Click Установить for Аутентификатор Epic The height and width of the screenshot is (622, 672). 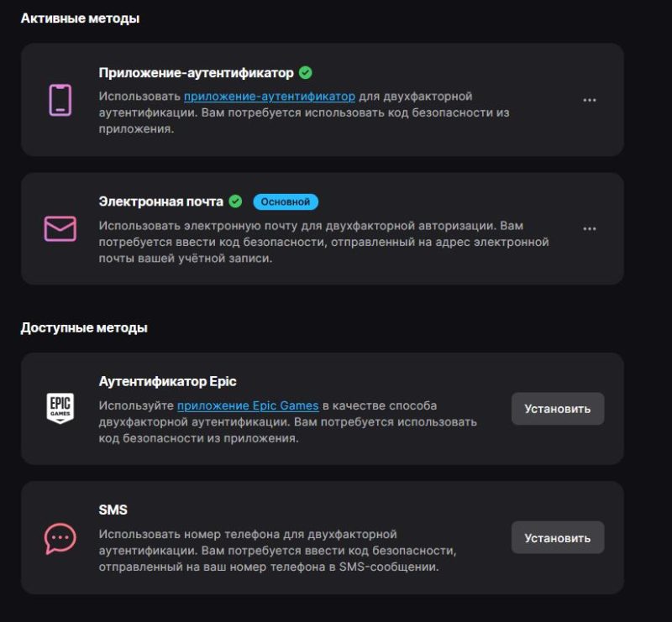(557, 409)
